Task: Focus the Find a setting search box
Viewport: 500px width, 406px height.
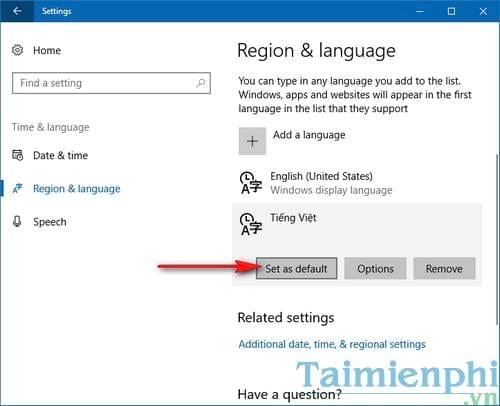Action: click(x=111, y=83)
